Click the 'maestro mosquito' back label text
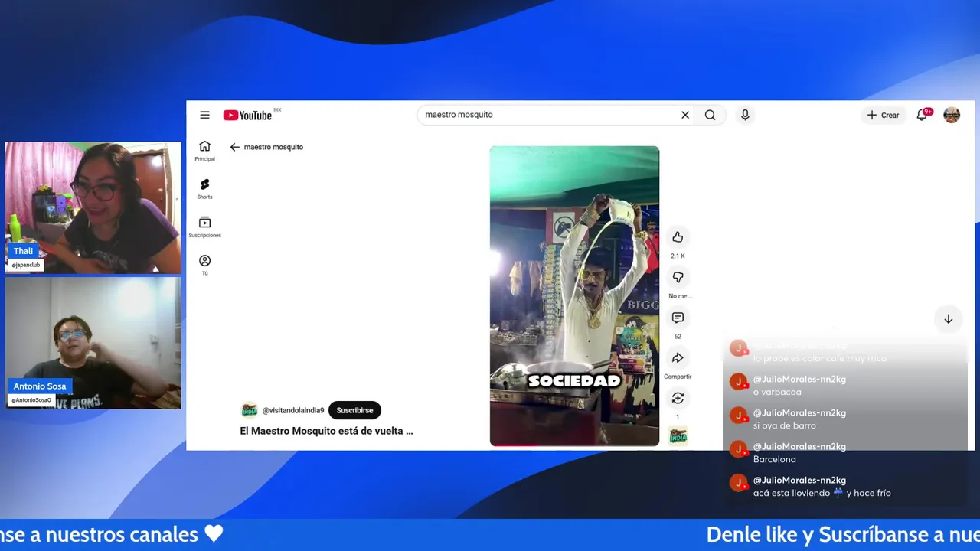The height and width of the screenshot is (551, 980). click(273, 147)
